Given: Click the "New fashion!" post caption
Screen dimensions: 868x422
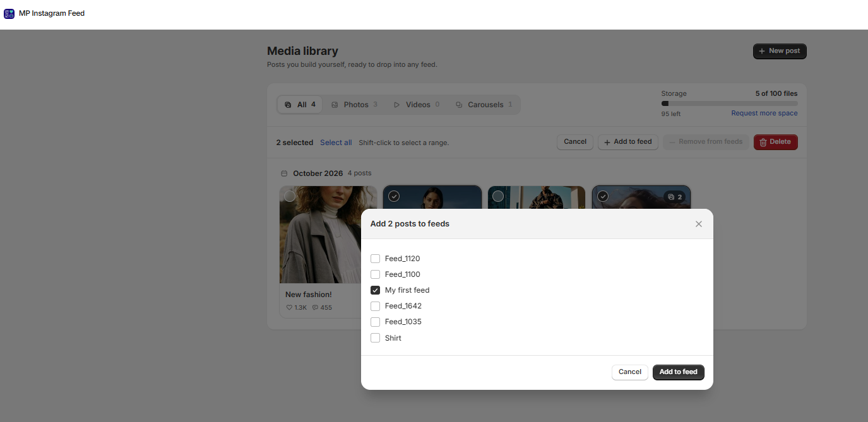Looking at the screenshot, I should coord(309,295).
